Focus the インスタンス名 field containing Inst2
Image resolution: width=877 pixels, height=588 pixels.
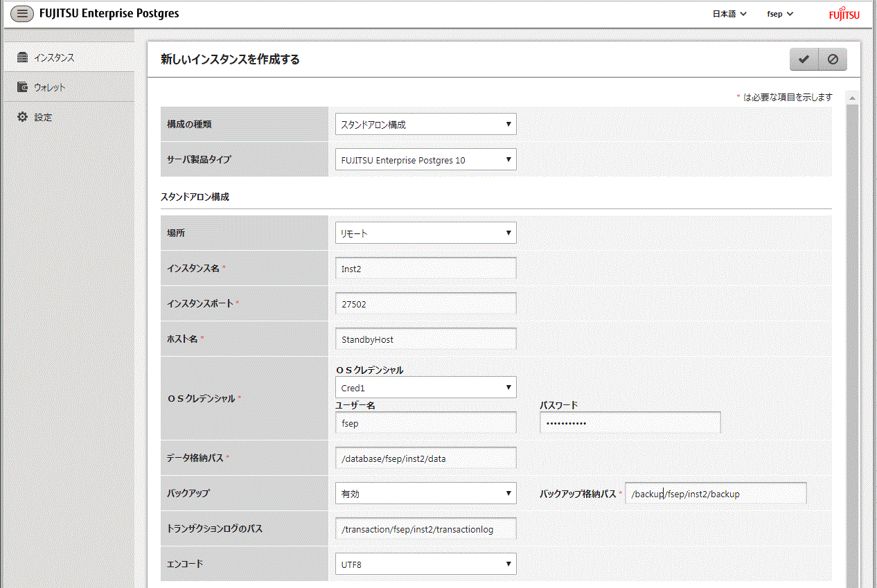pos(426,269)
